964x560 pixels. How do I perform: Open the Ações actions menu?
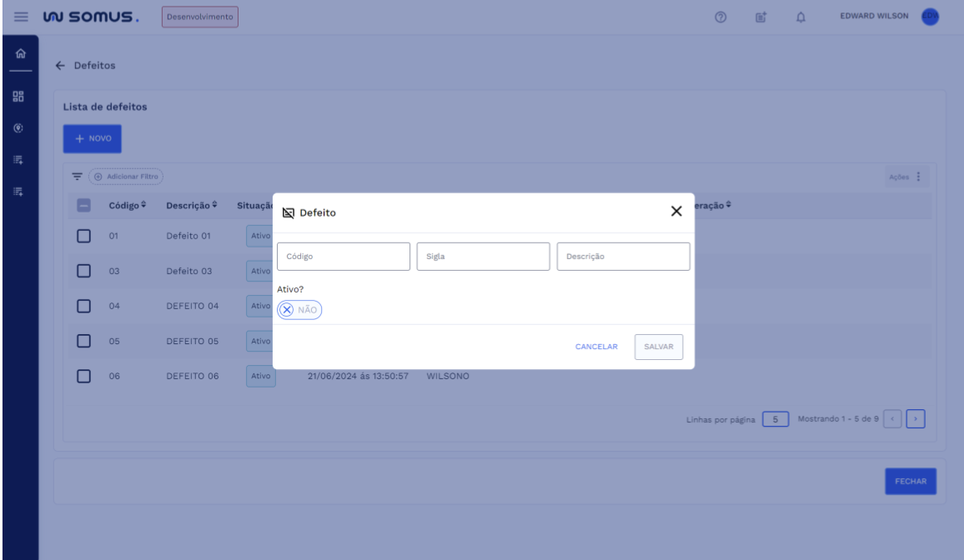(x=908, y=177)
